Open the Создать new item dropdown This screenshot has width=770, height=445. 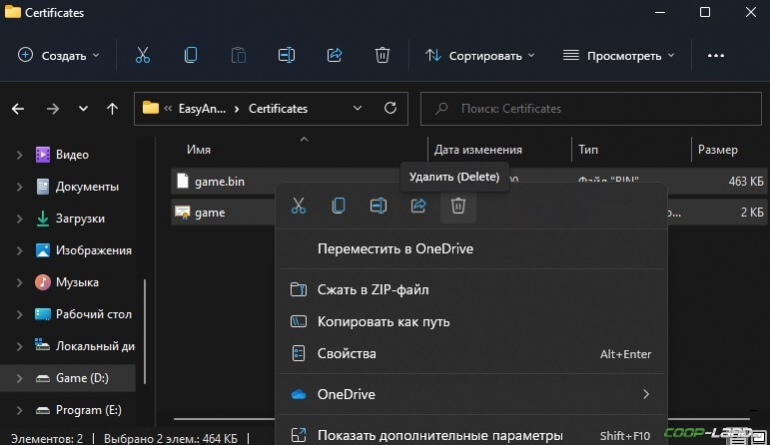coord(59,55)
